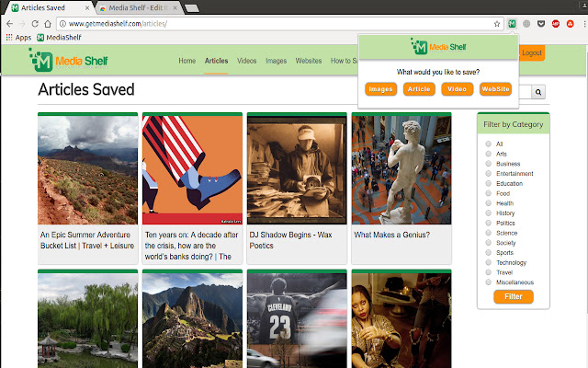Select the All category radio
588x368 pixels.
pos(488,144)
